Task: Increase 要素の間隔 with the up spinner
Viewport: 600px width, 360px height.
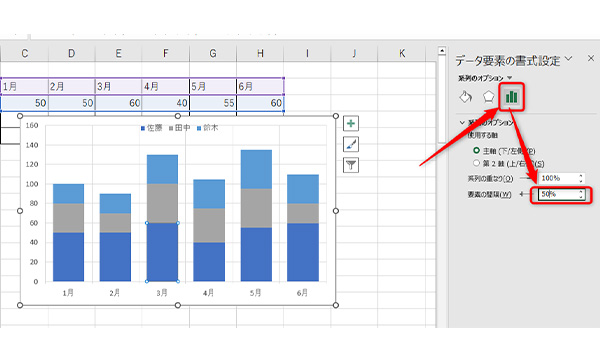Action: (x=581, y=192)
